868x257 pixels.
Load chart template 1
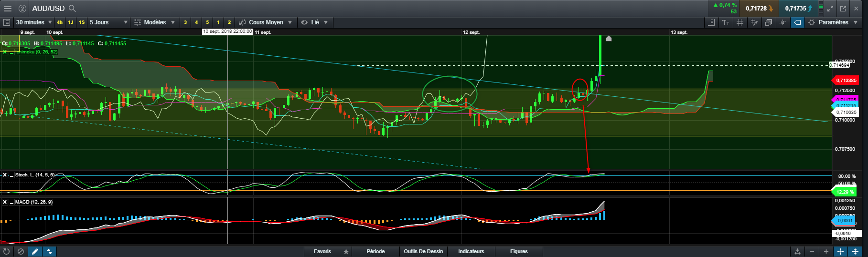pos(218,22)
